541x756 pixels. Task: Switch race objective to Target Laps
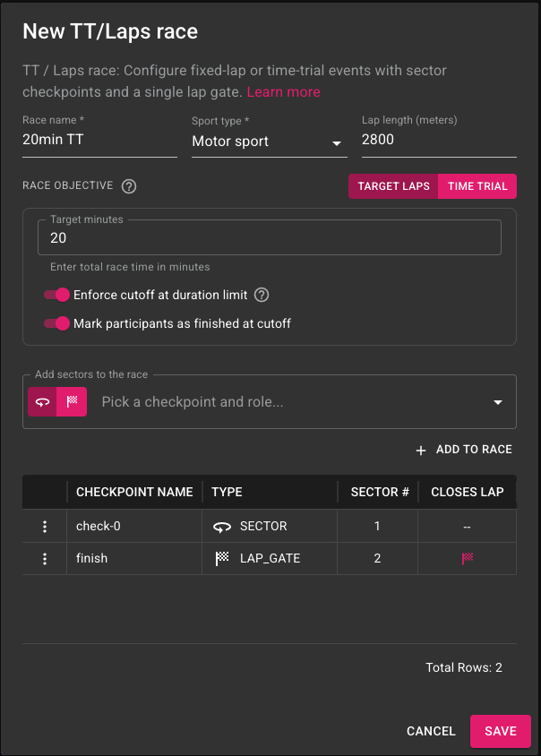393,186
